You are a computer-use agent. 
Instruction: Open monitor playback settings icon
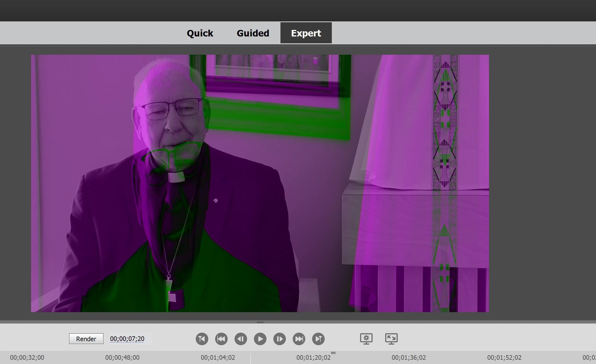[x=366, y=339]
